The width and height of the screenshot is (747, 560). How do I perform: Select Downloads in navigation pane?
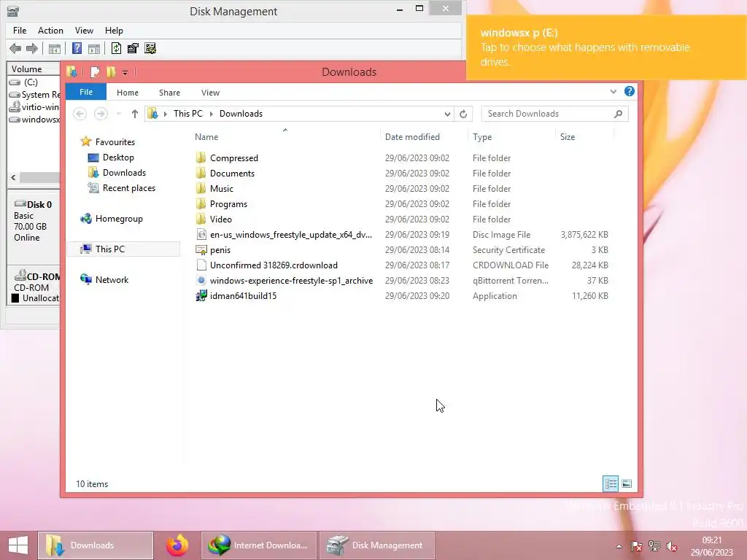tap(124, 172)
